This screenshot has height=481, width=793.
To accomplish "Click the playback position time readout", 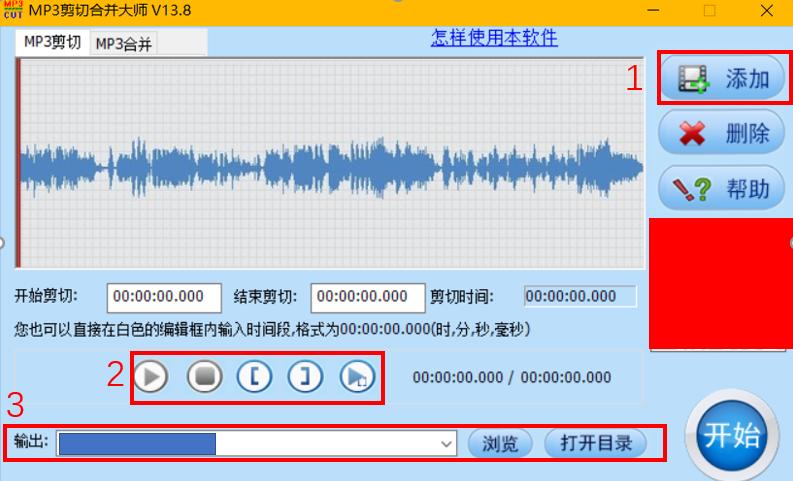I will tap(512, 377).
